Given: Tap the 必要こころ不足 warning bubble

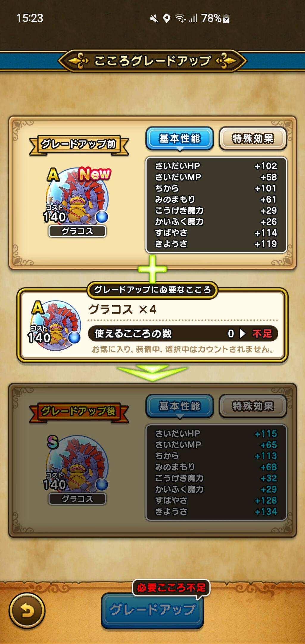Looking at the screenshot, I should (x=171, y=588).
